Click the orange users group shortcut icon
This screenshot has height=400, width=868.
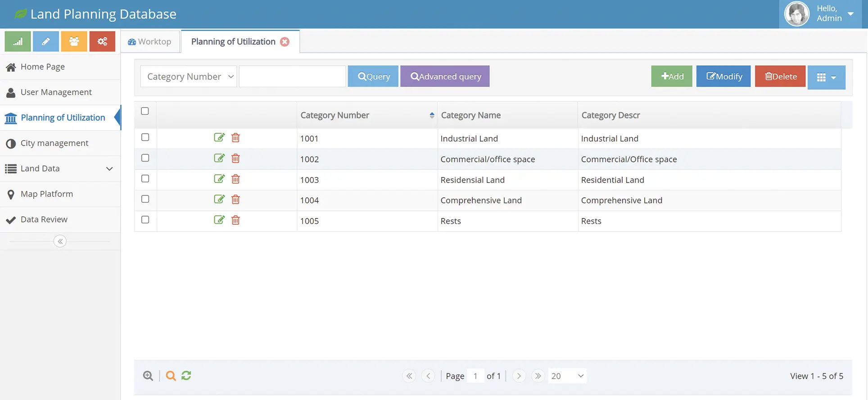point(74,41)
